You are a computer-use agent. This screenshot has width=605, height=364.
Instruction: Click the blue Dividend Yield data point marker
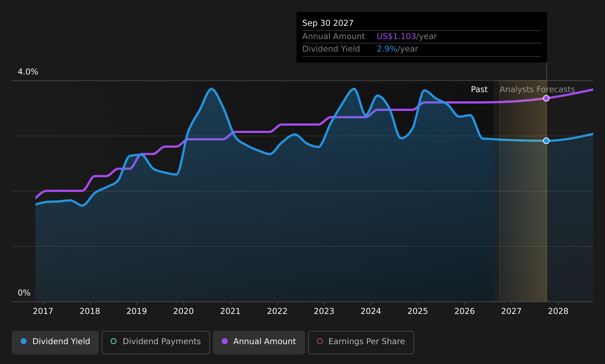coord(546,141)
